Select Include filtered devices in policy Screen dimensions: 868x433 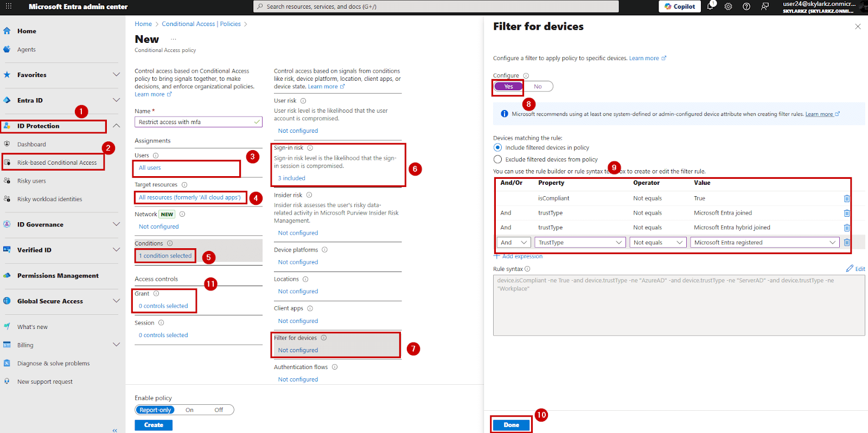tap(497, 147)
